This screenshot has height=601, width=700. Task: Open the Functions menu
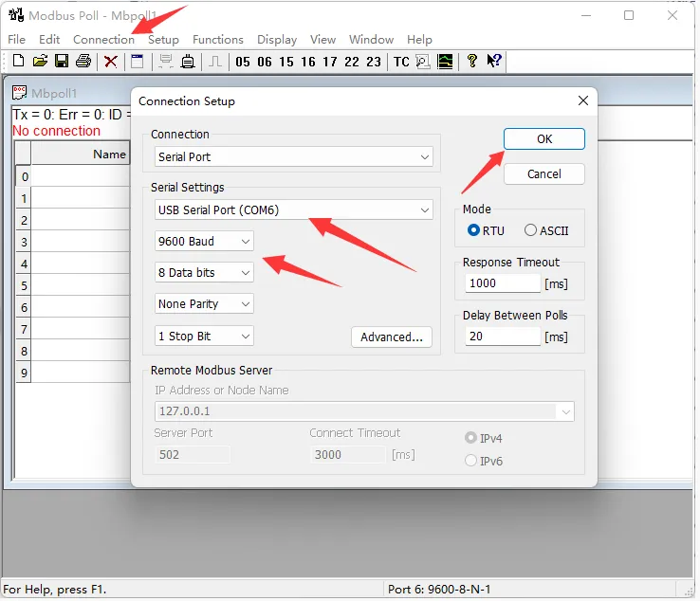(217, 40)
